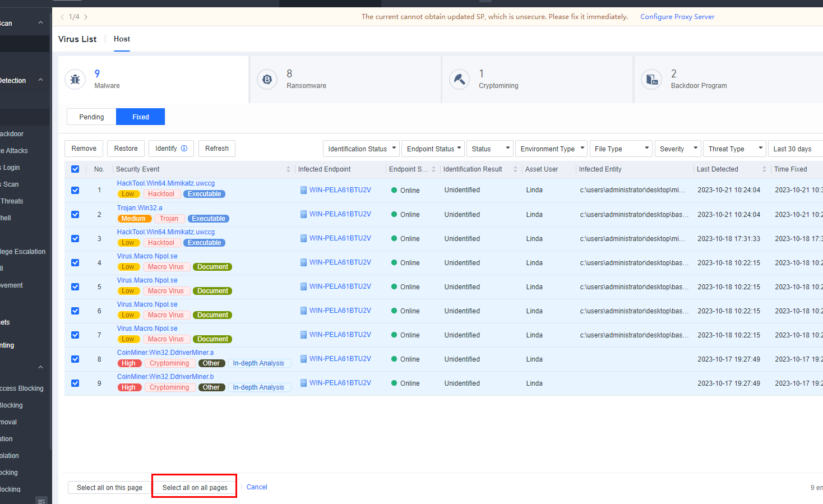
Task: Expand the Severity filter dropdown
Action: pos(678,149)
